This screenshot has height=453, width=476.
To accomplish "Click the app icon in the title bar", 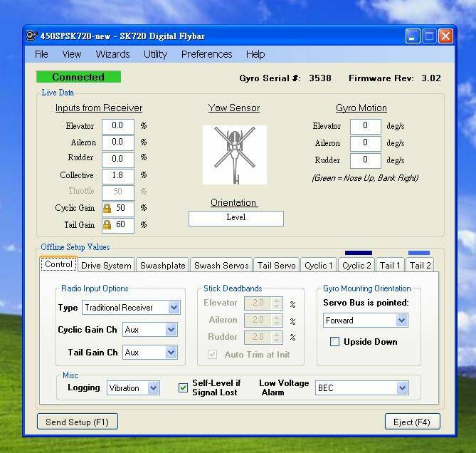I will click(31, 36).
